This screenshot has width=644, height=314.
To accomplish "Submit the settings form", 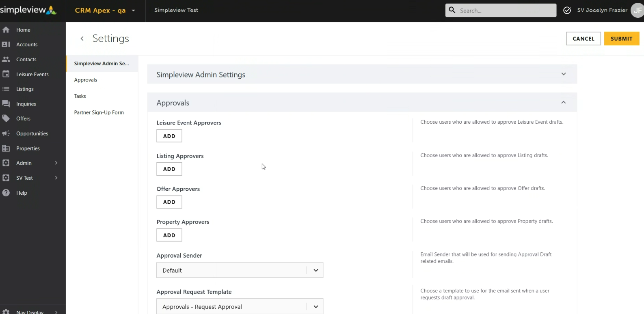I will coord(622,39).
